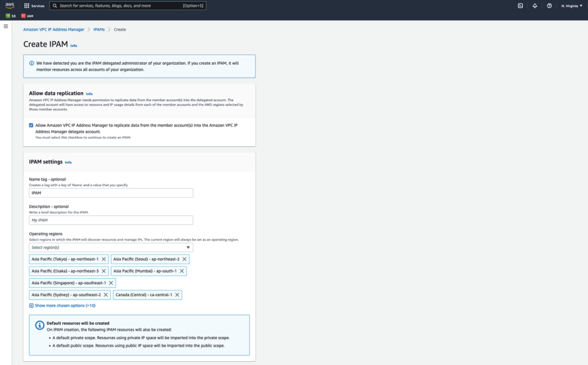This screenshot has width=588, height=365.
Task: Open the notifications bell
Action: (535, 6)
